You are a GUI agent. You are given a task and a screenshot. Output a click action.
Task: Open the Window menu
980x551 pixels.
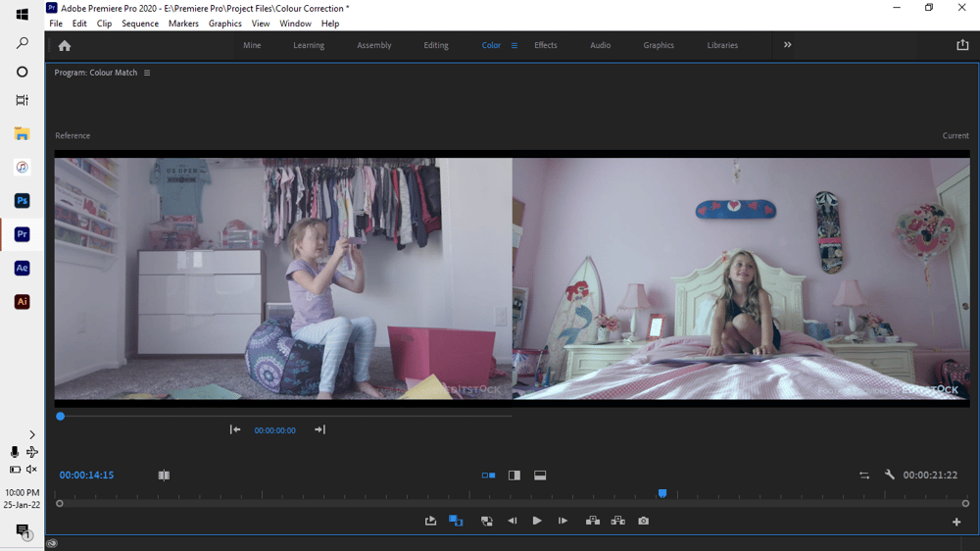pyautogui.click(x=295, y=24)
